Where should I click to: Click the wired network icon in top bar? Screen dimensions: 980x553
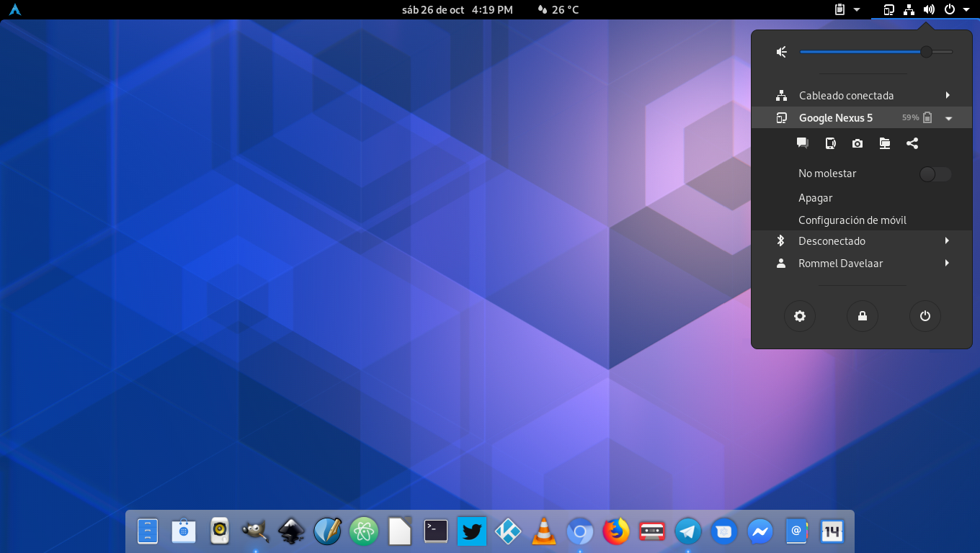click(x=909, y=9)
